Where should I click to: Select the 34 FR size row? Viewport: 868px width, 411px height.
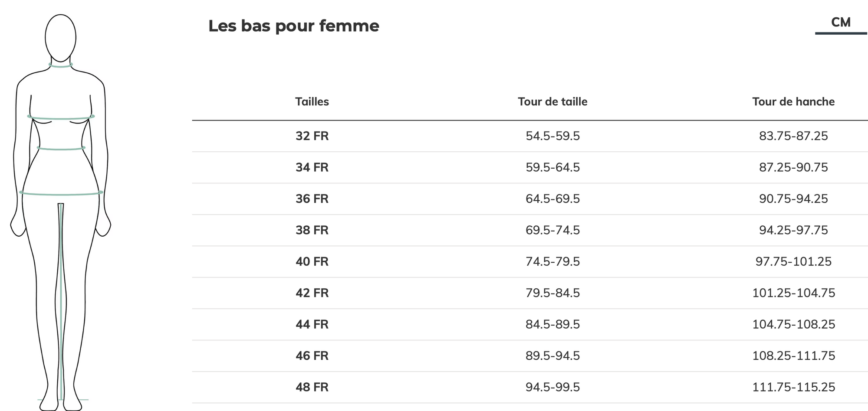pyautogui.click(x=530, y=167)
